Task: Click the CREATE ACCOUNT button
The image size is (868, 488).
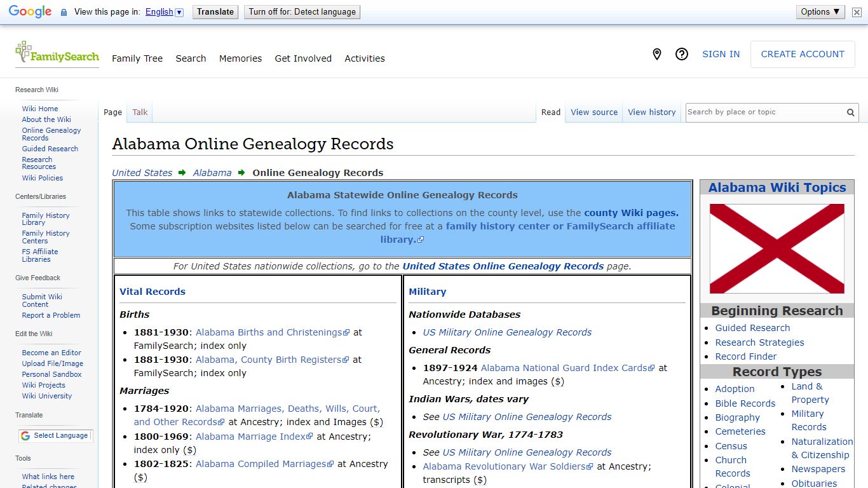Action: [x=803, y=55]
